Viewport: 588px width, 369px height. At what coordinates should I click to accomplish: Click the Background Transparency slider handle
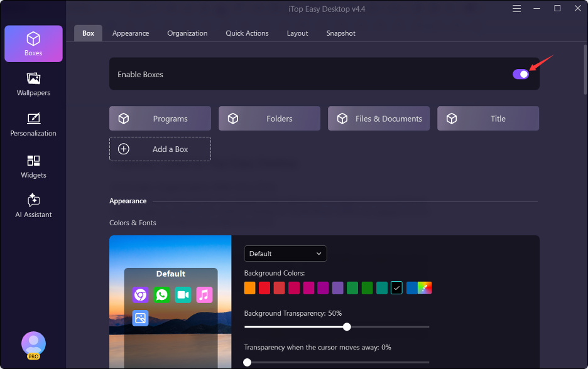point(347,327)
